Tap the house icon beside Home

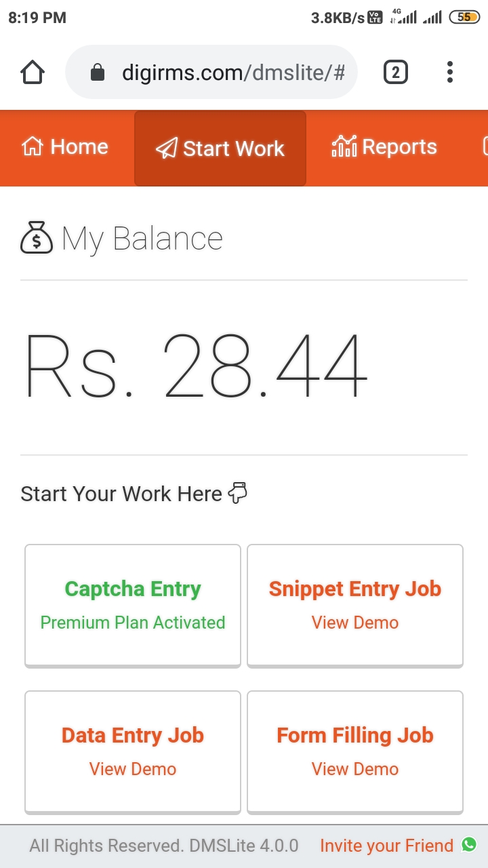33,146
